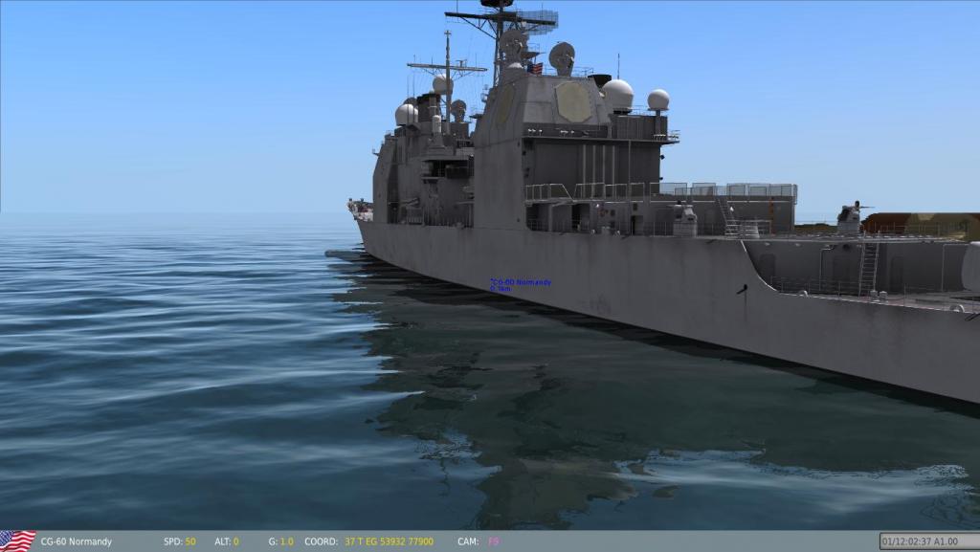980x552 pixels.
Task: Click the octagonal SPY-1 radar panel
Action: (572, 101)
